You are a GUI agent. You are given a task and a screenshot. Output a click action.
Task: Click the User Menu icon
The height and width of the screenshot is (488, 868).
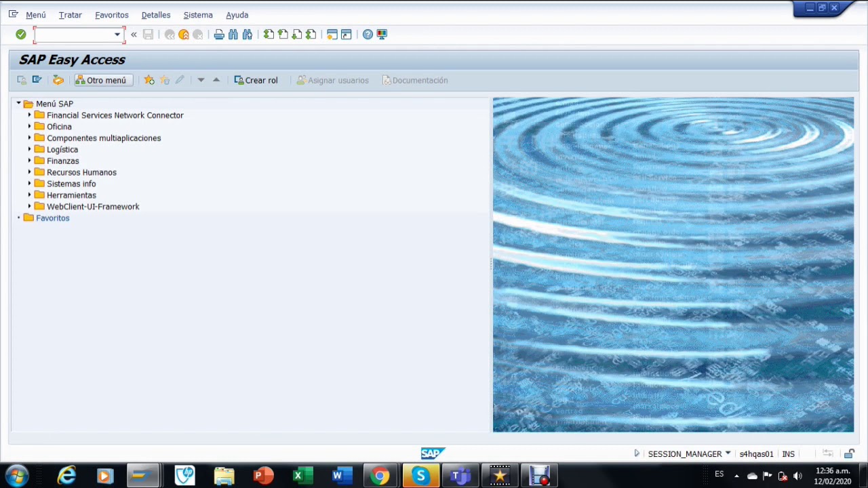pyautogui.click(x=22, y=80)
